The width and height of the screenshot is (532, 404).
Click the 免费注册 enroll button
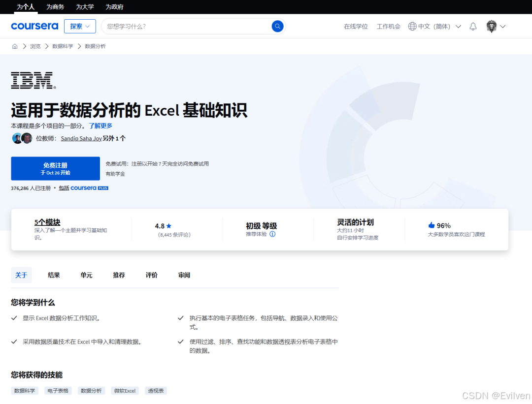pyautogui.click(x=55, y=168)
